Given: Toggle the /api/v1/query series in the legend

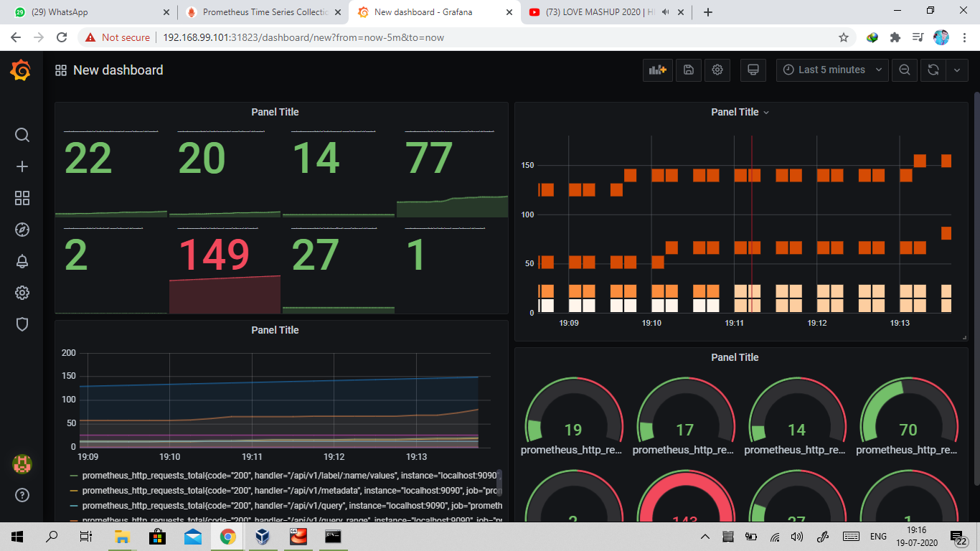Looking at the screenshot, I should pos(287,505).
